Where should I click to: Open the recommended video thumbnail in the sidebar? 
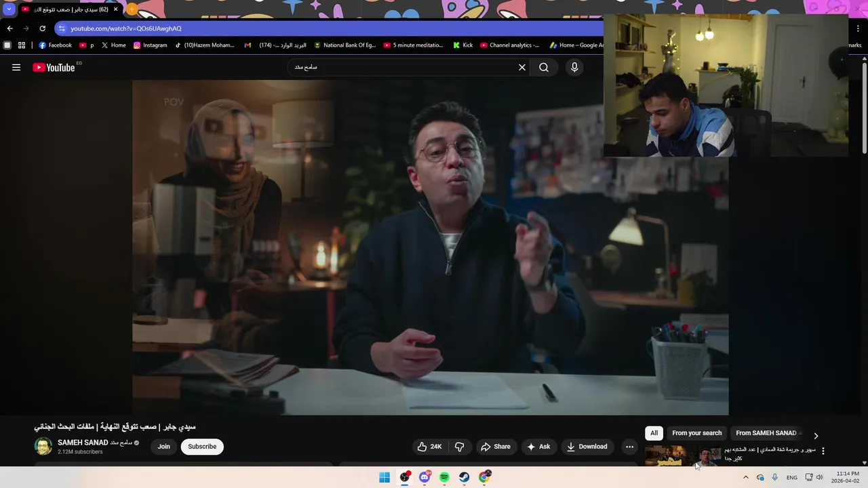click(683, 456)
